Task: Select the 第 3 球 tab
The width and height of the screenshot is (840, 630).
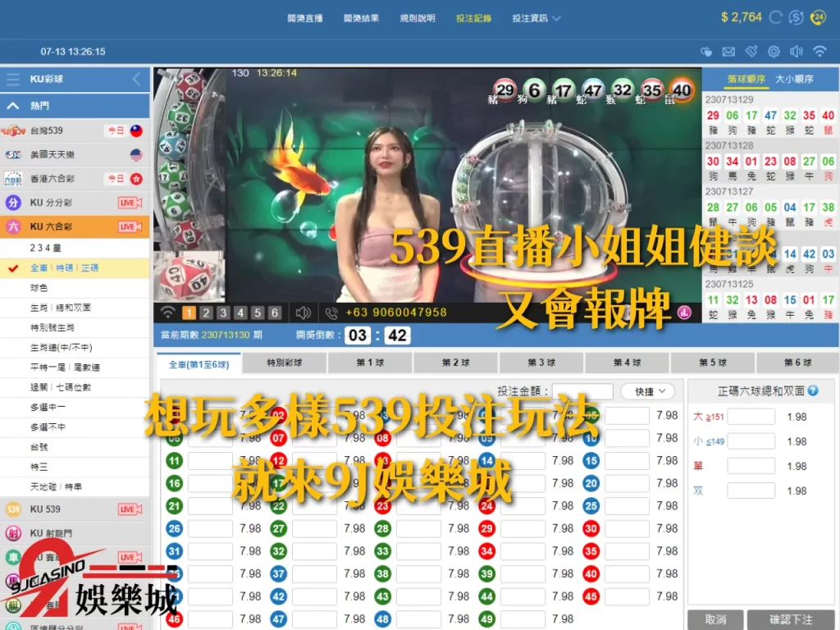Action: coord(541,363)
